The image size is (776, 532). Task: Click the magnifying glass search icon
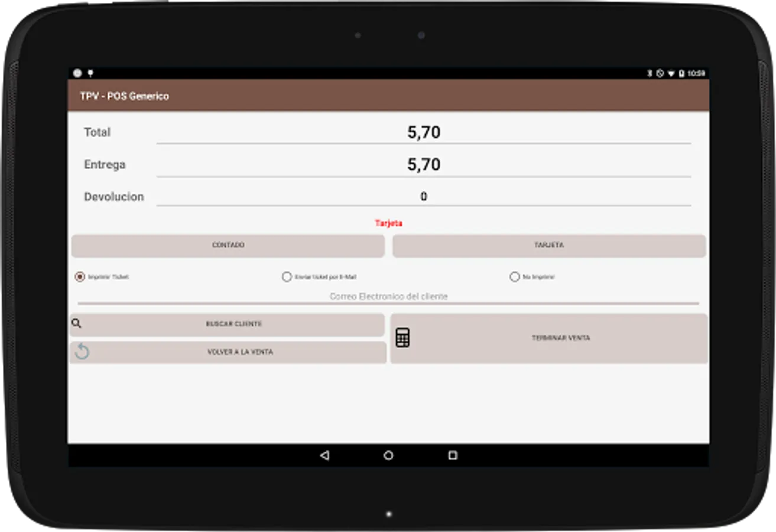(x=76, y=323)
